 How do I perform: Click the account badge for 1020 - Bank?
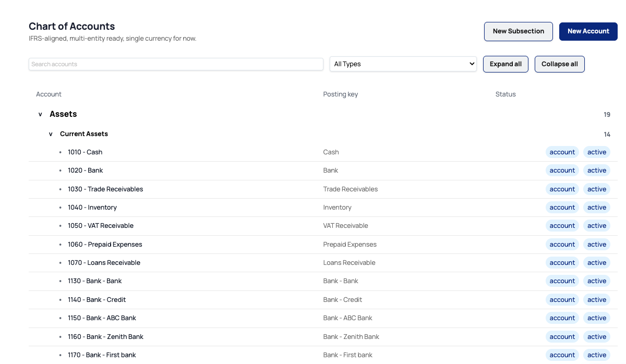point(562,170)
